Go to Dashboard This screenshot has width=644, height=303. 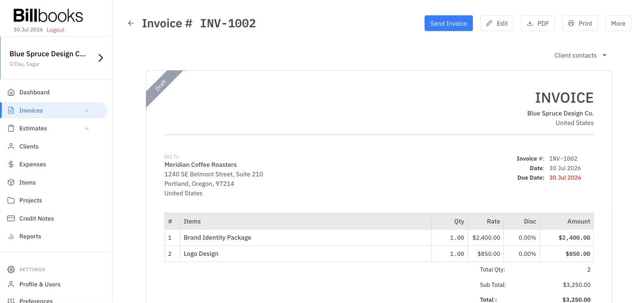tap(34, 92)
